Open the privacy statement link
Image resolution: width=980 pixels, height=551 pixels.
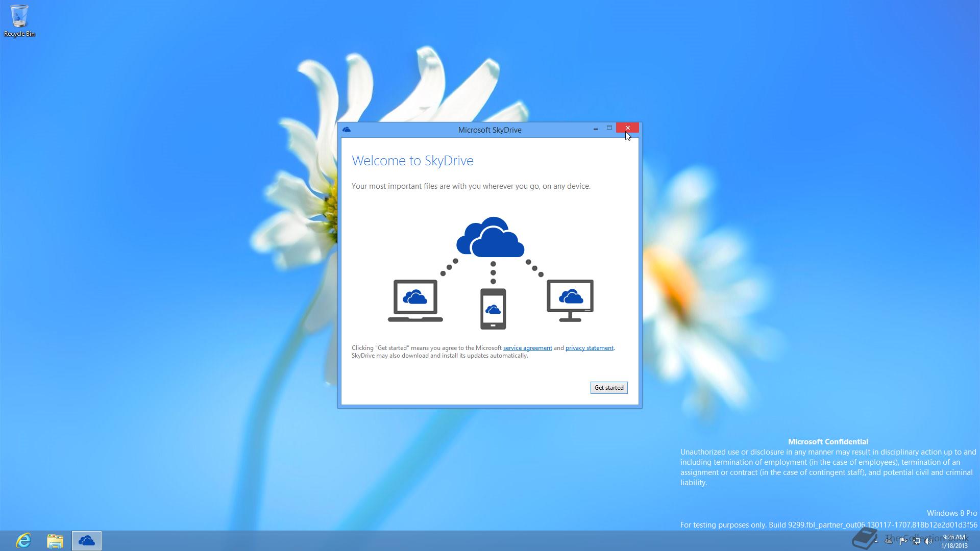(x=589, y=348)
